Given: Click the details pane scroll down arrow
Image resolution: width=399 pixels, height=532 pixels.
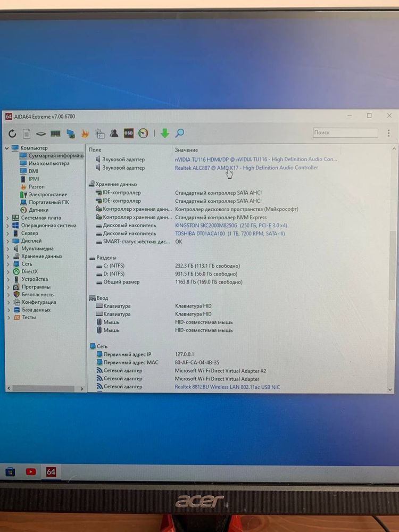Looking at the screenshot, I should tap(390, 389).
